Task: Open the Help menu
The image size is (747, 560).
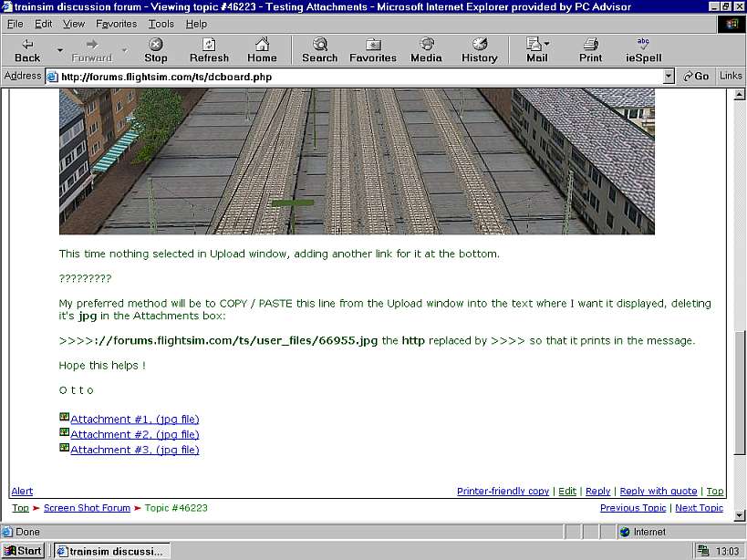Action: (196, 24)
